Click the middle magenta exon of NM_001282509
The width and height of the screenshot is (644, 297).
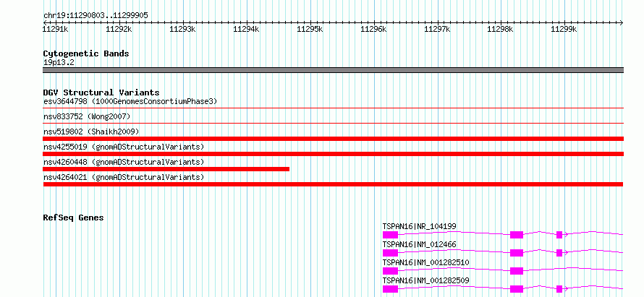[x=516, y=289]
